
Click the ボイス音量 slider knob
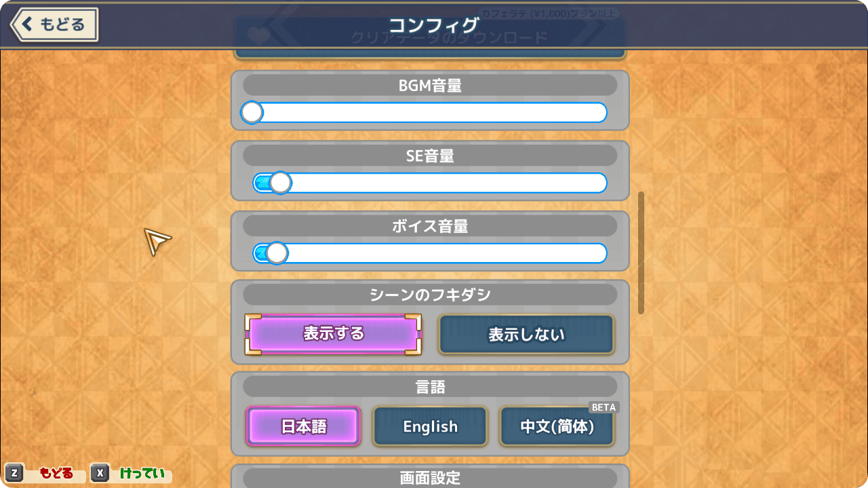276,253
